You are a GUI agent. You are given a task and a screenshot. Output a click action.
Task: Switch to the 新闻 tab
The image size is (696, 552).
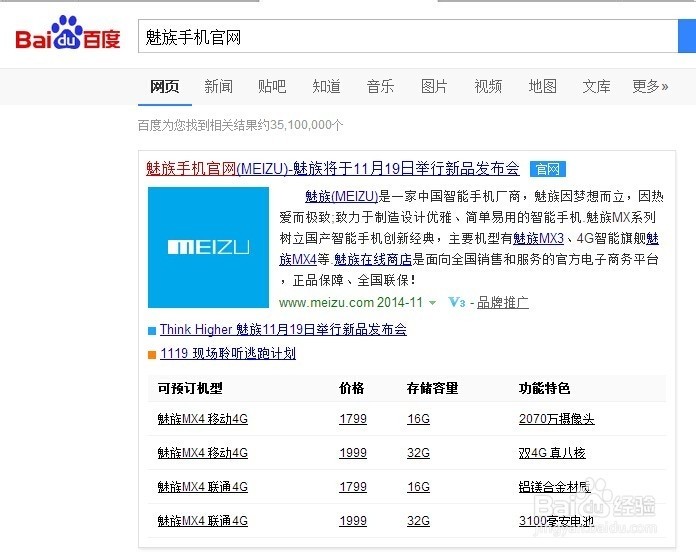click(218, 86)
